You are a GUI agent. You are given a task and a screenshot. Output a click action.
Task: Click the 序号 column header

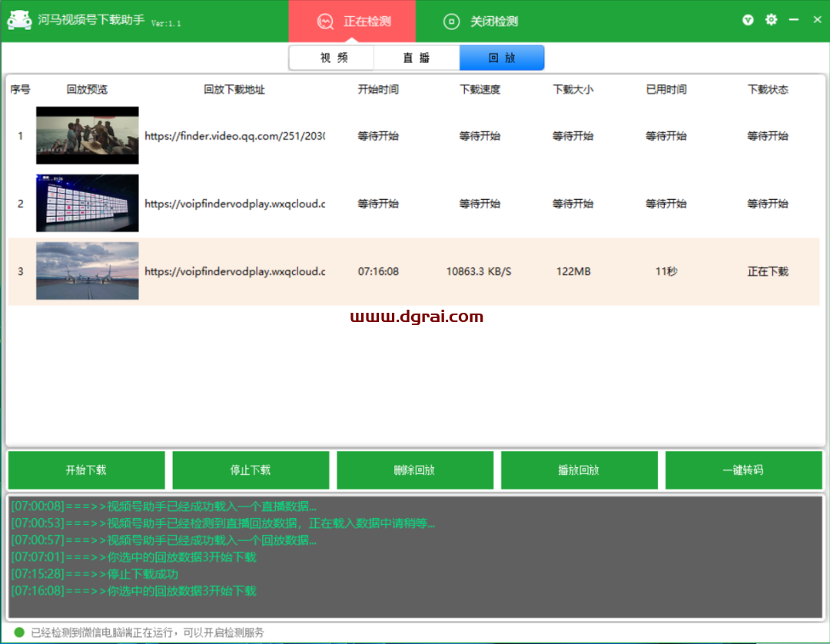tap(20, 89)
